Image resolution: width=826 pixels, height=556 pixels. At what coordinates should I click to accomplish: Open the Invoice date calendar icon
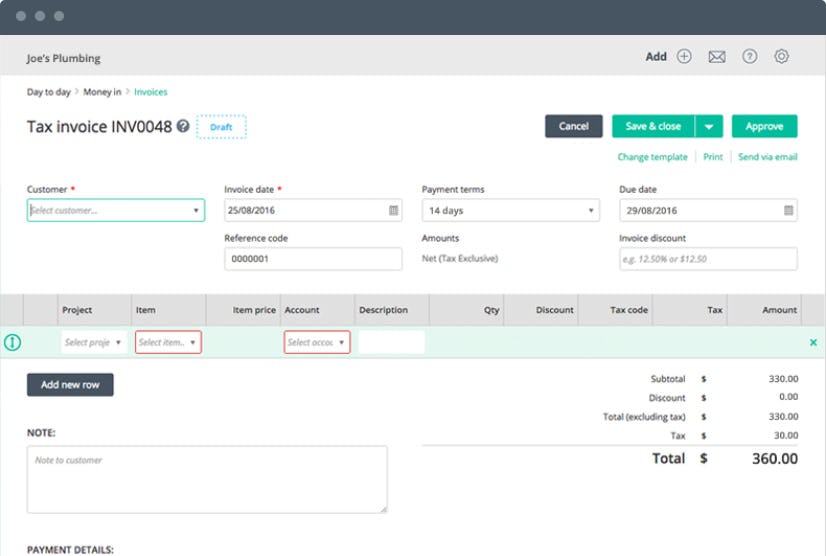(x=394, y=210)
